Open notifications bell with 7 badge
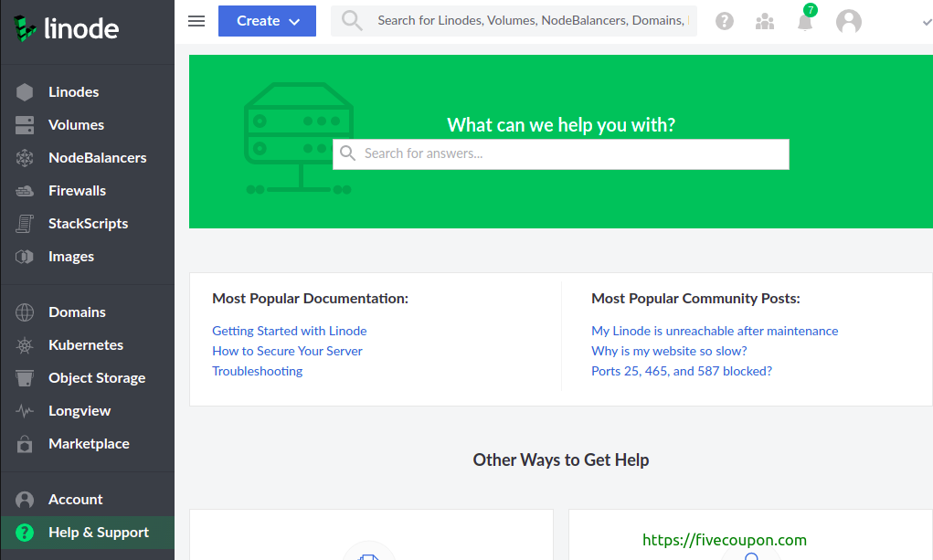Viewport: 933px width, 560px height. [806, 19]
